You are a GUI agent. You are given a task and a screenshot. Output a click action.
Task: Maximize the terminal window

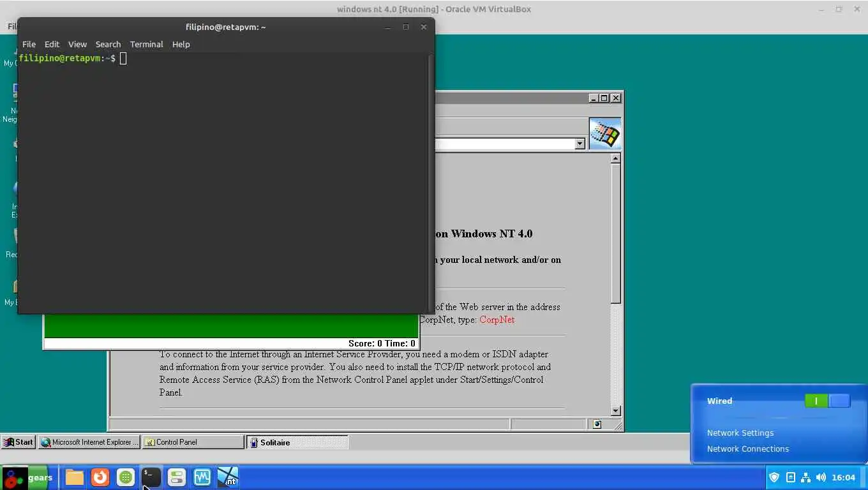pos(405,27)
